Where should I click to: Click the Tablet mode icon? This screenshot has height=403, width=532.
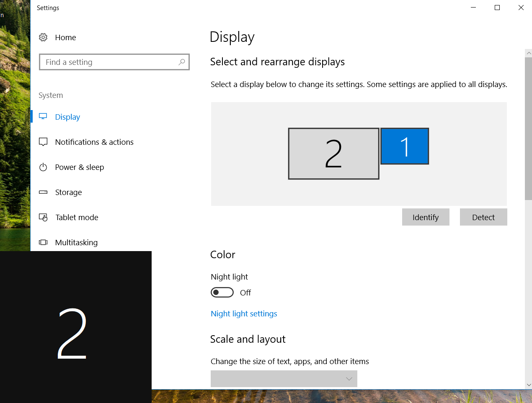click(x=43, y=218)
